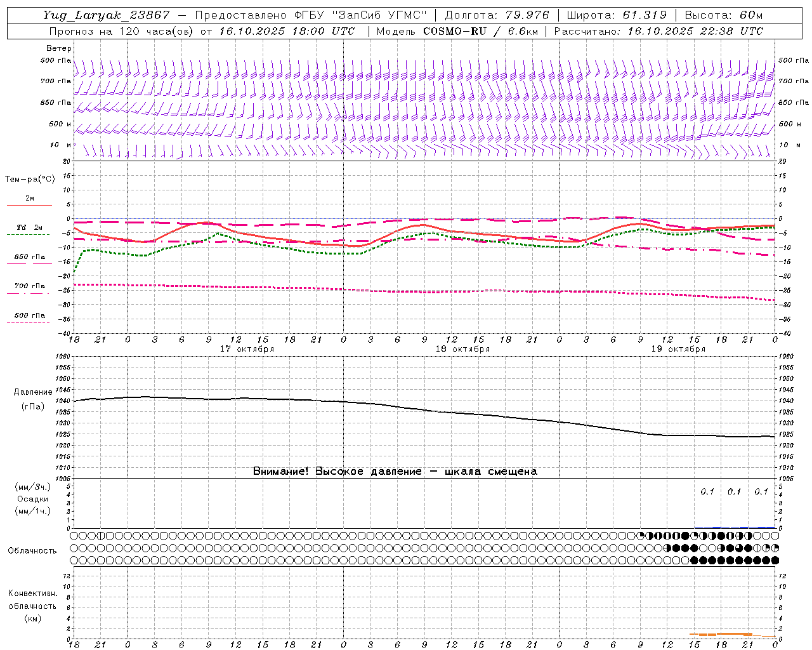Click the high pressure warning Внимание! message
Viewport: 812px width, 650px height.
click(395, 471)
